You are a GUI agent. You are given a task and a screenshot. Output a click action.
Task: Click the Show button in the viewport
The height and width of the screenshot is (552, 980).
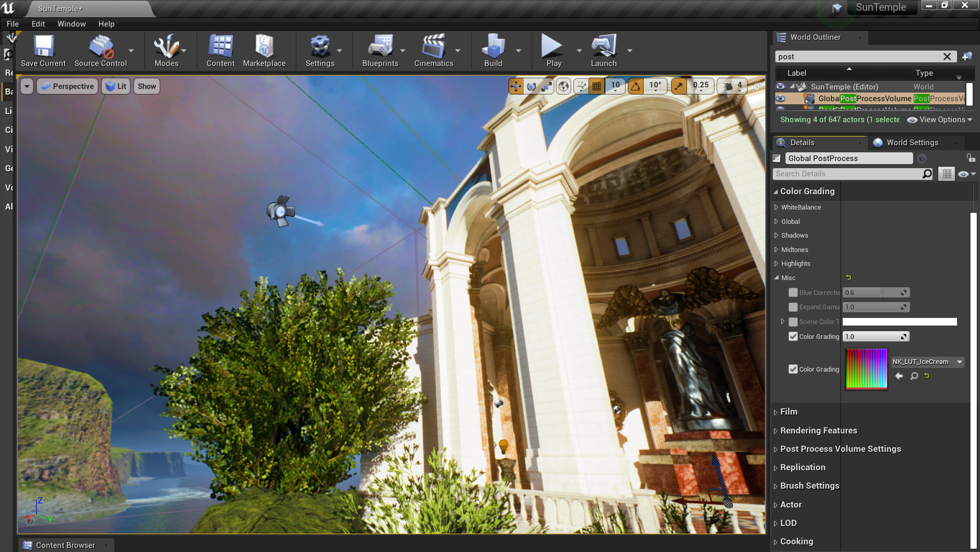coord(146,86)
